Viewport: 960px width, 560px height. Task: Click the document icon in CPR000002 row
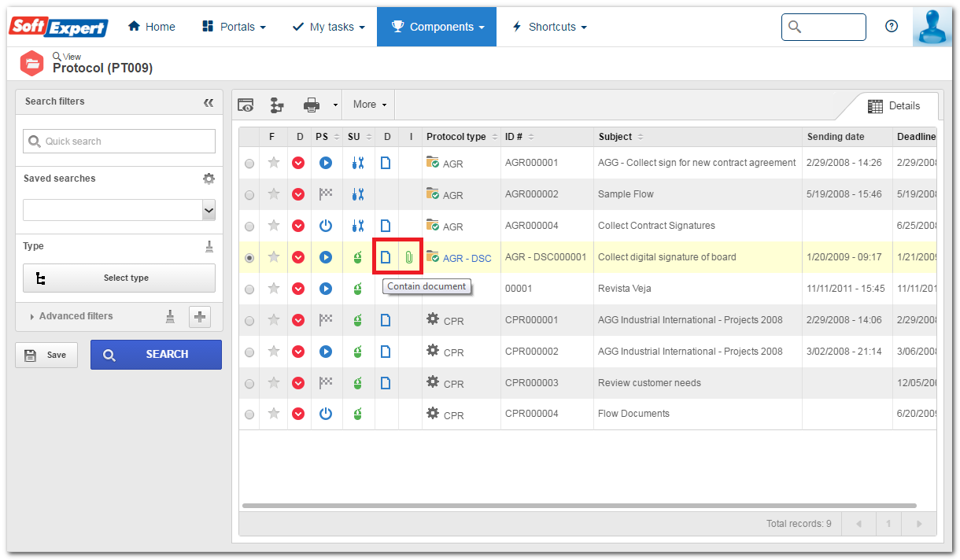(386, 352)
